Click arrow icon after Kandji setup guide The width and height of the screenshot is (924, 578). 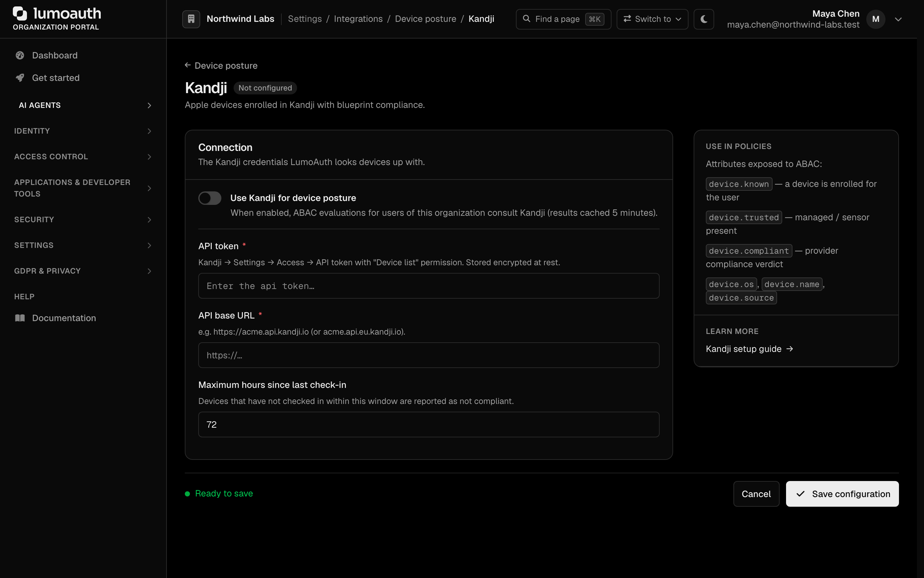(x=790, y=349)
